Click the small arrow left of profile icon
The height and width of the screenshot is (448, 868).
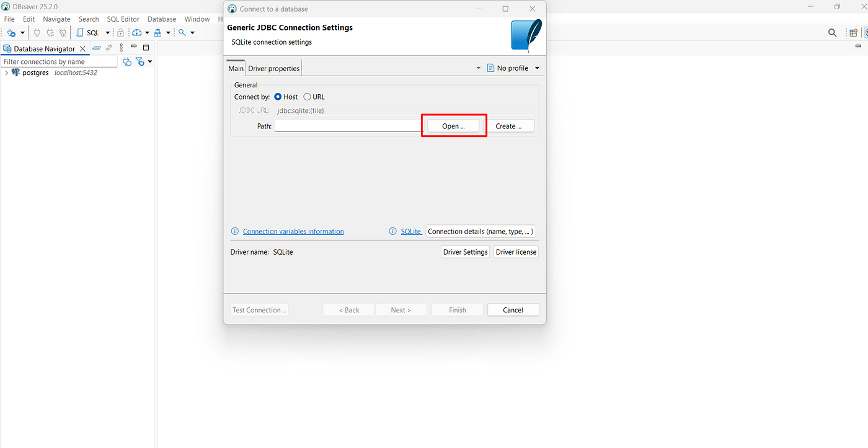[478, 68]
